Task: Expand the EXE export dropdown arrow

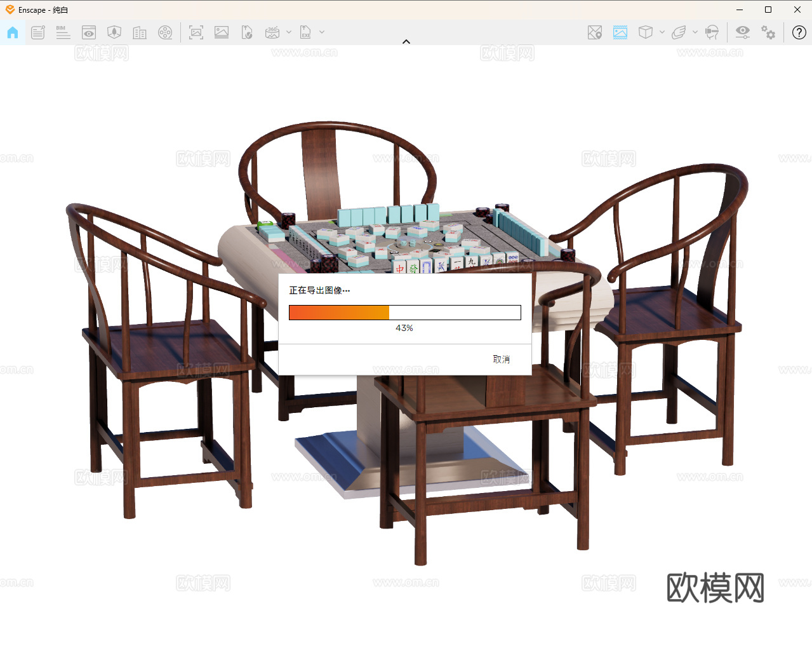Action: pyautogui.click(x=322, y=32)
